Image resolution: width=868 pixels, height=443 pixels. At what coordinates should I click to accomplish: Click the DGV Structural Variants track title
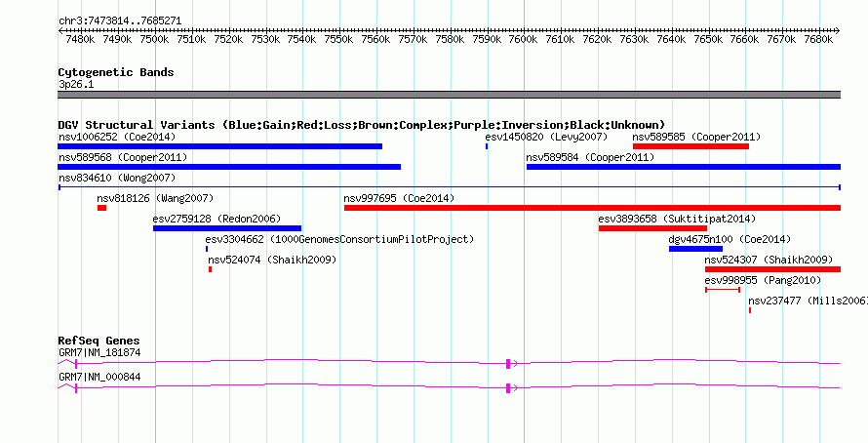click(362, 125)
